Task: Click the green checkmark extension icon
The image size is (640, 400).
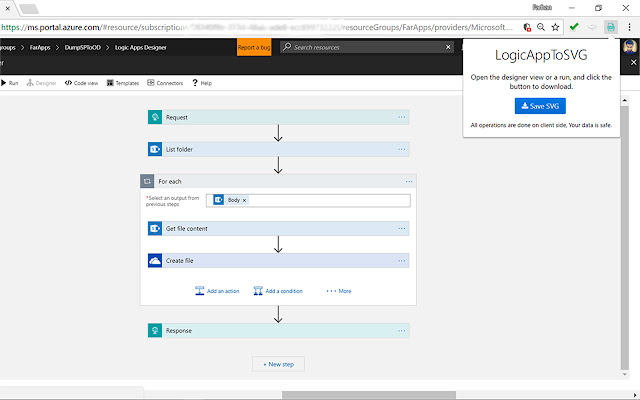Action: 574,27
